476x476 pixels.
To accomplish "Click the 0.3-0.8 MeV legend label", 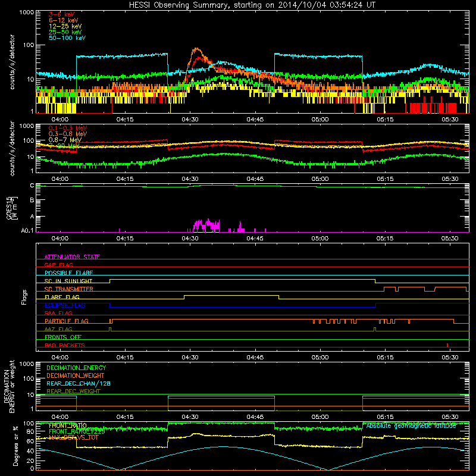I will click(68, 134).
